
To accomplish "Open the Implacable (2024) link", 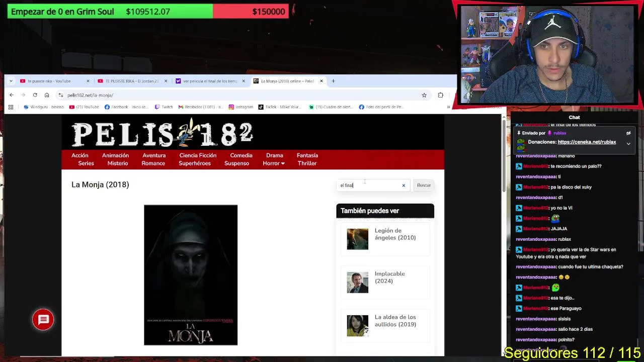I will point(389,278).
